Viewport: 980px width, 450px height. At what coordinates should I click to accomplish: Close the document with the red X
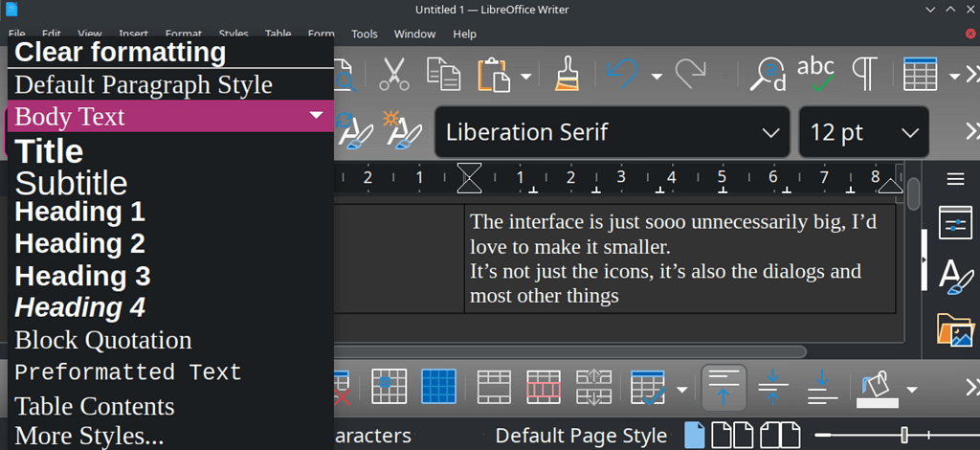970,34
